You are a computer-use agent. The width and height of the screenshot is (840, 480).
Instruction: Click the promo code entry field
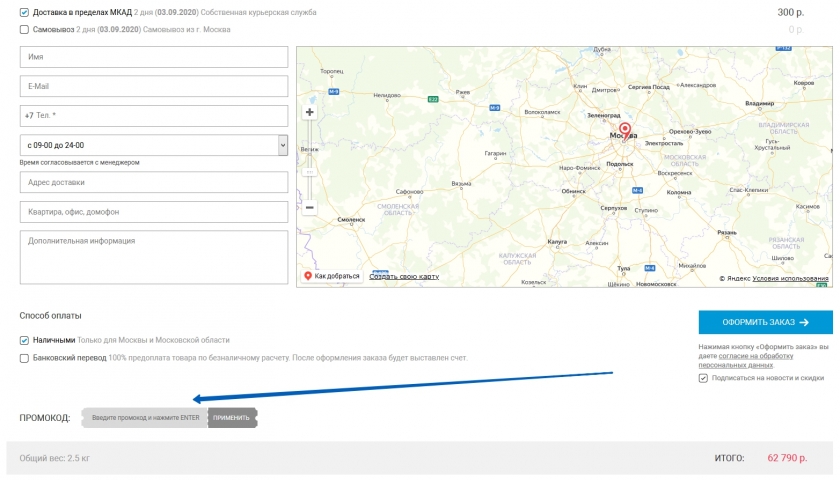(x=145, y=417)
